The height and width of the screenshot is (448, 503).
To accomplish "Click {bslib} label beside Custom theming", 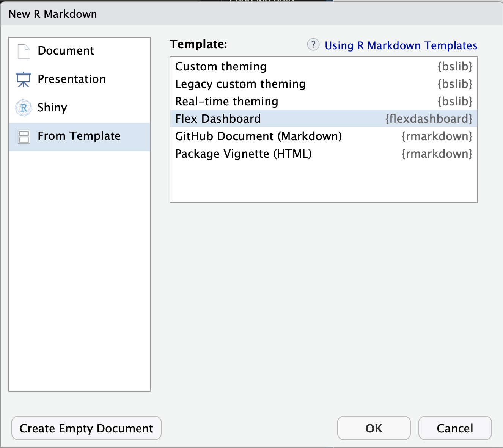I will click(x=455, y=67).
